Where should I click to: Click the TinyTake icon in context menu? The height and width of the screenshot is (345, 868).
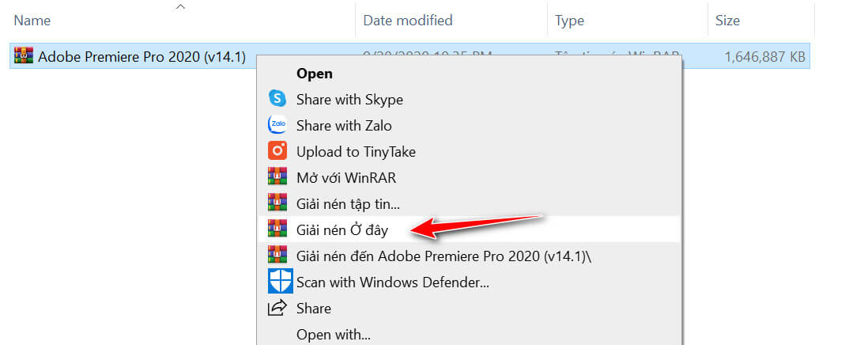point(277,151)
